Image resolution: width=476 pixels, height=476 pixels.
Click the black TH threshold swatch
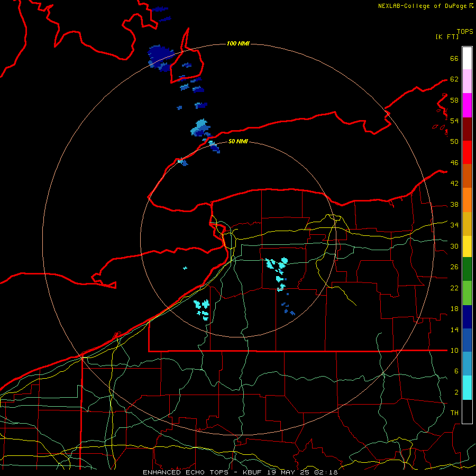[467, 411]
